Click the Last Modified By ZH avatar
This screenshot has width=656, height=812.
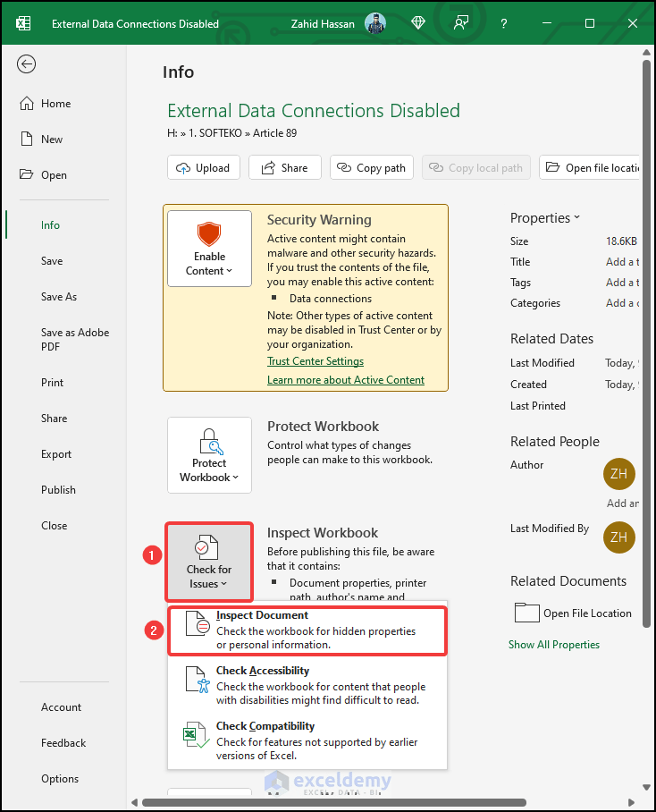(x=618, y=537)
